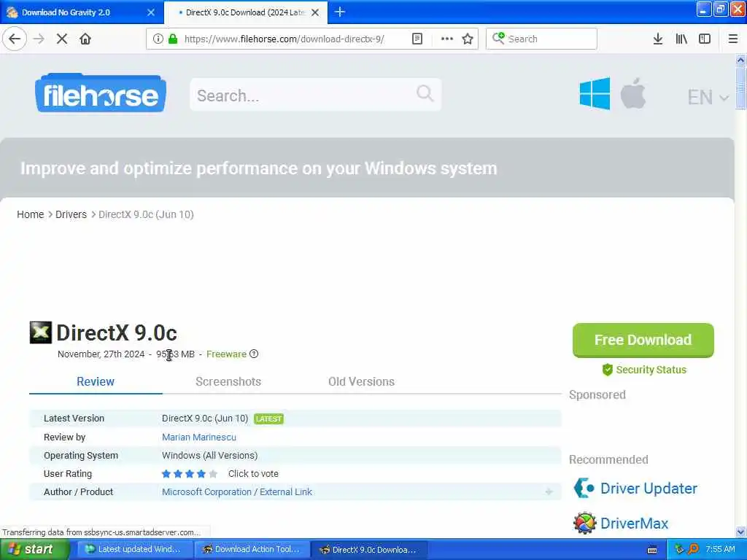Open the Security Status link
Screen dimensions: 747x560
coord(644,370)
